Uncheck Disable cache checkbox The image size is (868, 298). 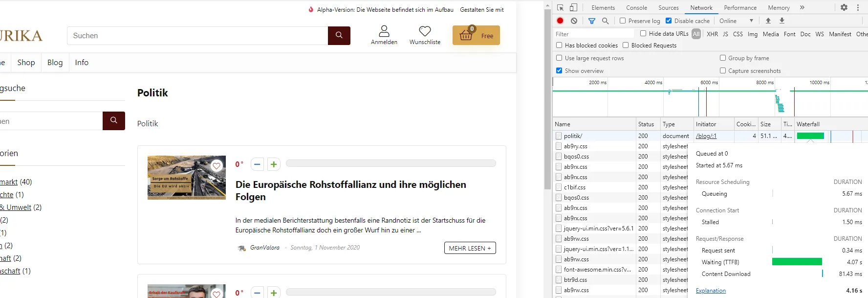[x=669, y=21]
